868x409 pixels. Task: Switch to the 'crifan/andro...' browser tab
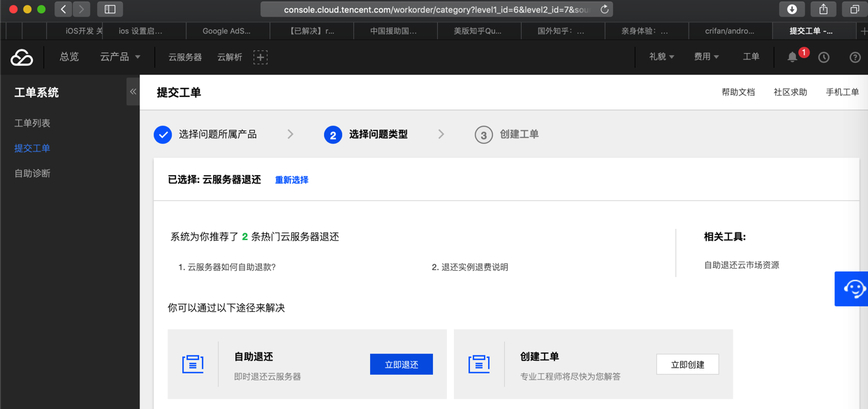click(731, 31)
